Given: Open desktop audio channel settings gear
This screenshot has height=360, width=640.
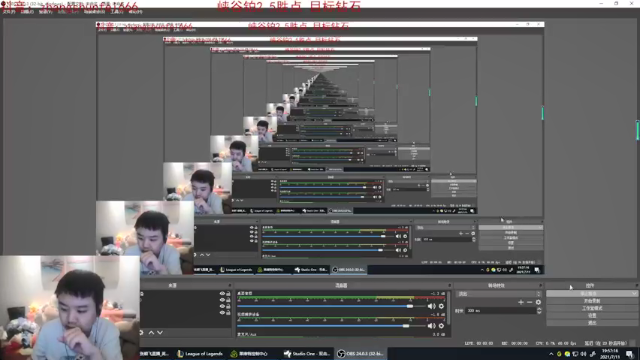Looking at the screenshot, I should (x=441, y=306).
